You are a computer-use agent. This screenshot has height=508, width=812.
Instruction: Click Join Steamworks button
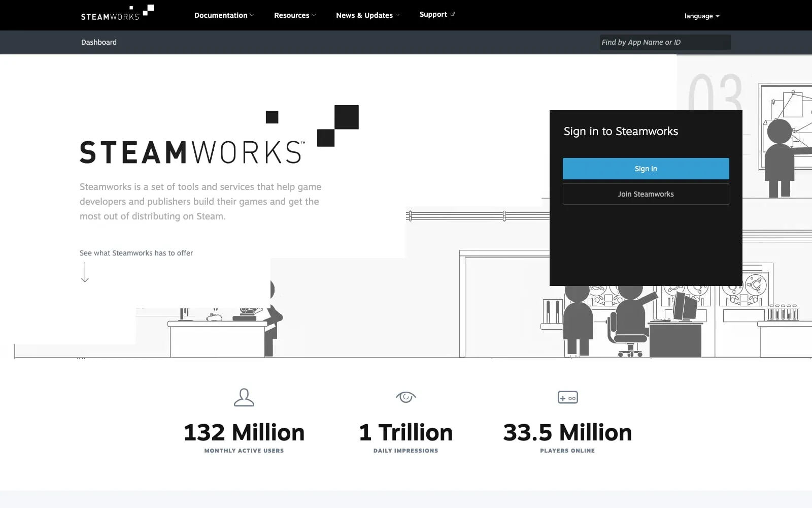[x=646, y=194]
